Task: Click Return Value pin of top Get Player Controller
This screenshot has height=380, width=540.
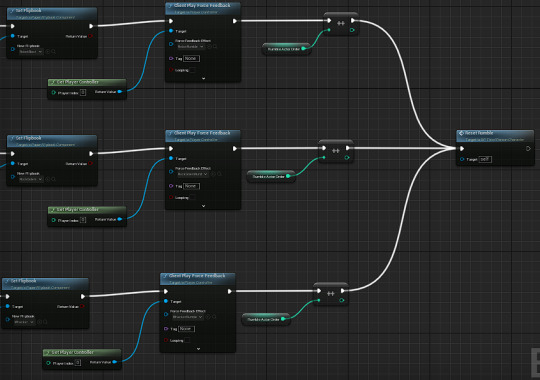Action: (x=120, y=92)
